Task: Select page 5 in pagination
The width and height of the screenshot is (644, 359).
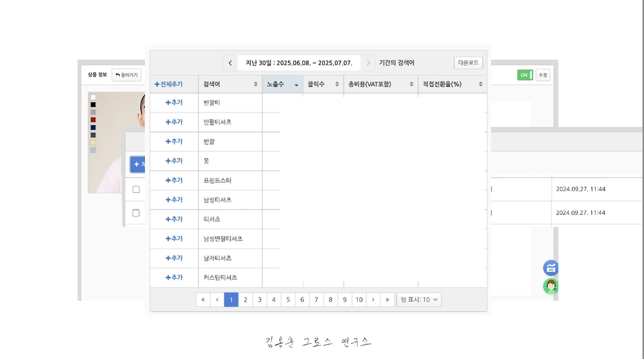Action: [288, 299]
